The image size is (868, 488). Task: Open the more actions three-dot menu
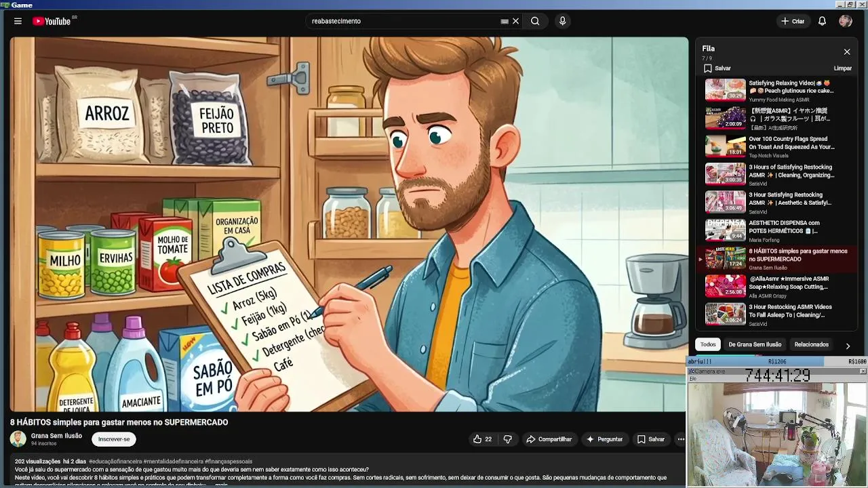pyautogui.click(x=681, y=439)
